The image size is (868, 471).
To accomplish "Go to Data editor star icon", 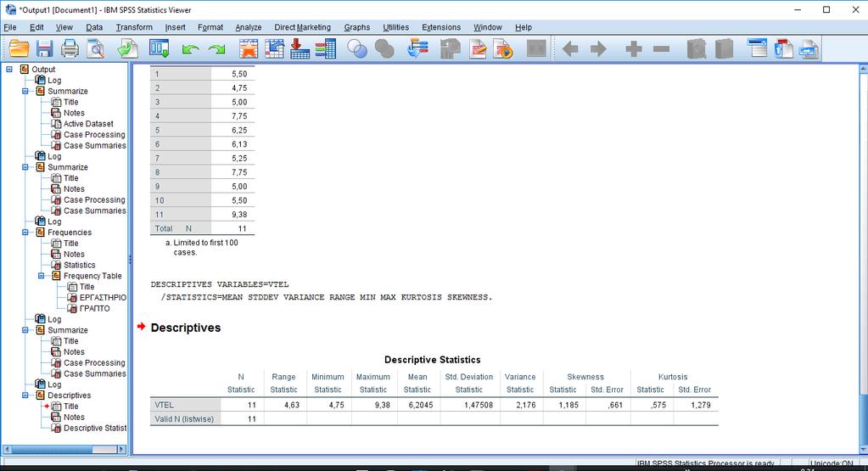I will [x=249, y=48].
